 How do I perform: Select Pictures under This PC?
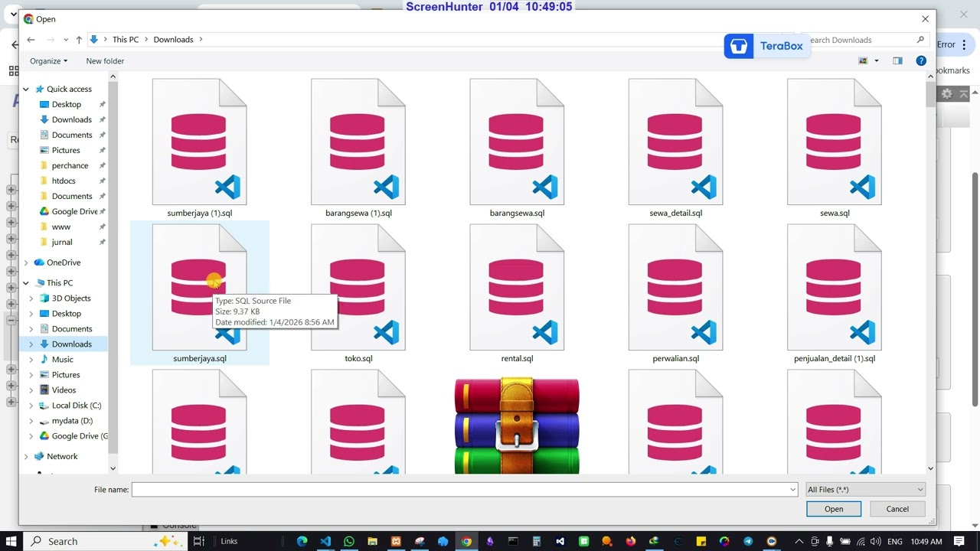point(65,375)
